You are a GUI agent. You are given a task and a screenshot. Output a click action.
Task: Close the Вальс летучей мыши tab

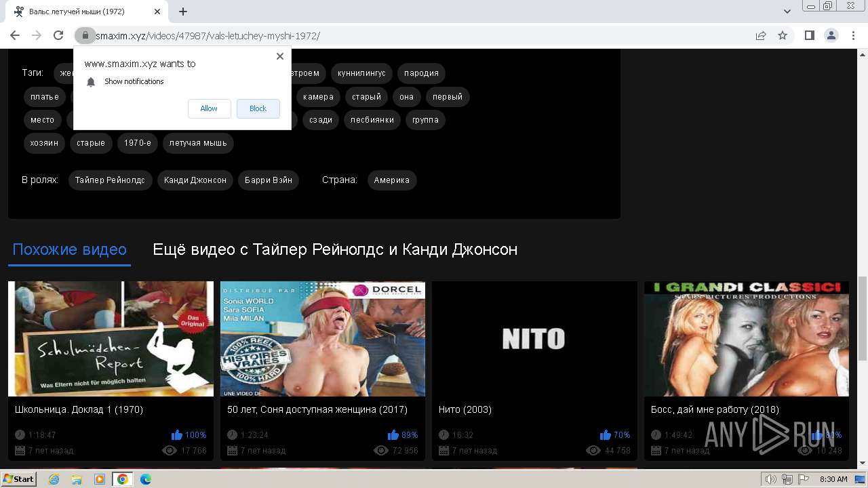157,12
